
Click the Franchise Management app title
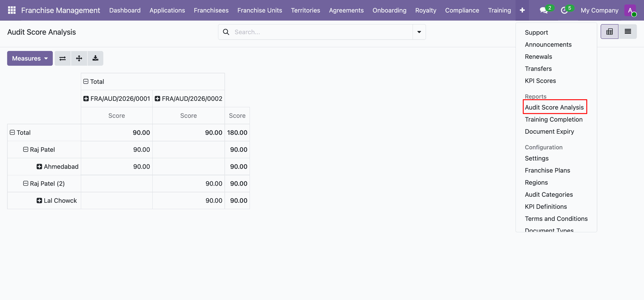[61, 10]
